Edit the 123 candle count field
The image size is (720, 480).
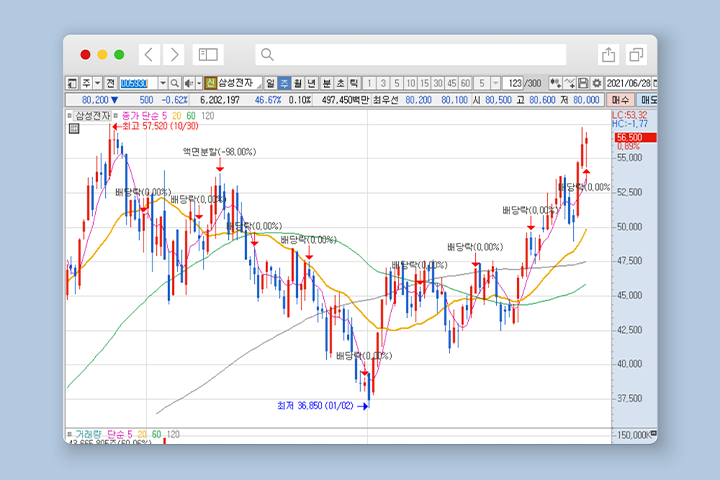pyautogui.click(x=514, y=83)
